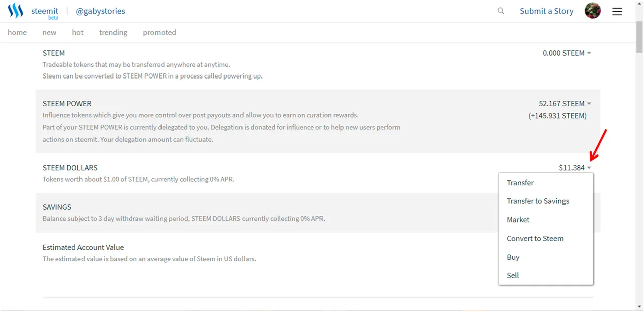The height and width of the screenshot is (312, 644).
Task: Switch to the trending tab
Action: coord(113,32)
